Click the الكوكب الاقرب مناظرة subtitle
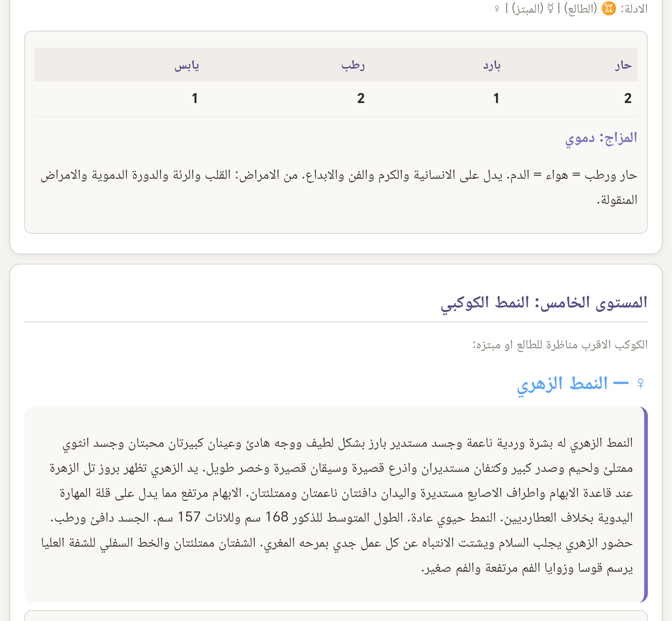Viewport: 672px width, 621px height. click(560, 345)
